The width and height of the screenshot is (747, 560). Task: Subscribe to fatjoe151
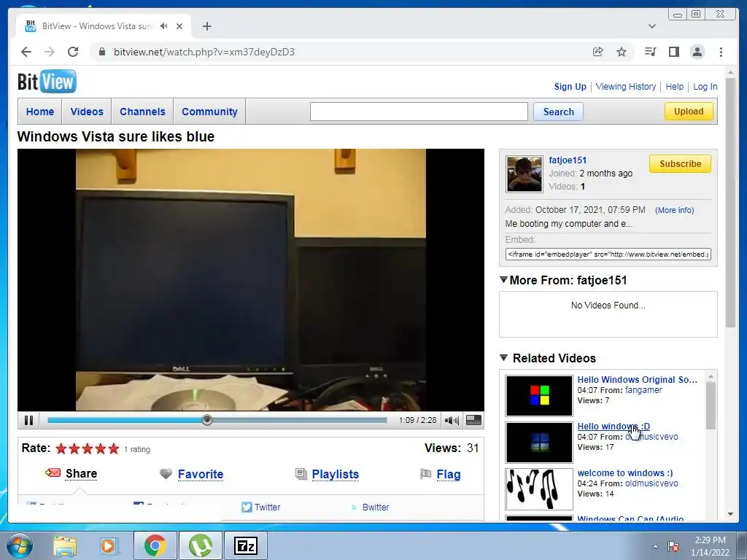point(680,164)
